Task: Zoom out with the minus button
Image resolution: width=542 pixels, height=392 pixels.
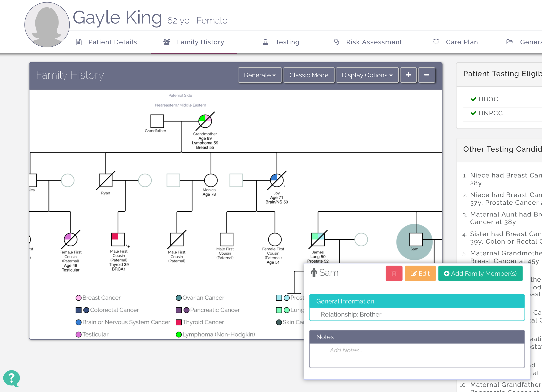Action: 427,75
